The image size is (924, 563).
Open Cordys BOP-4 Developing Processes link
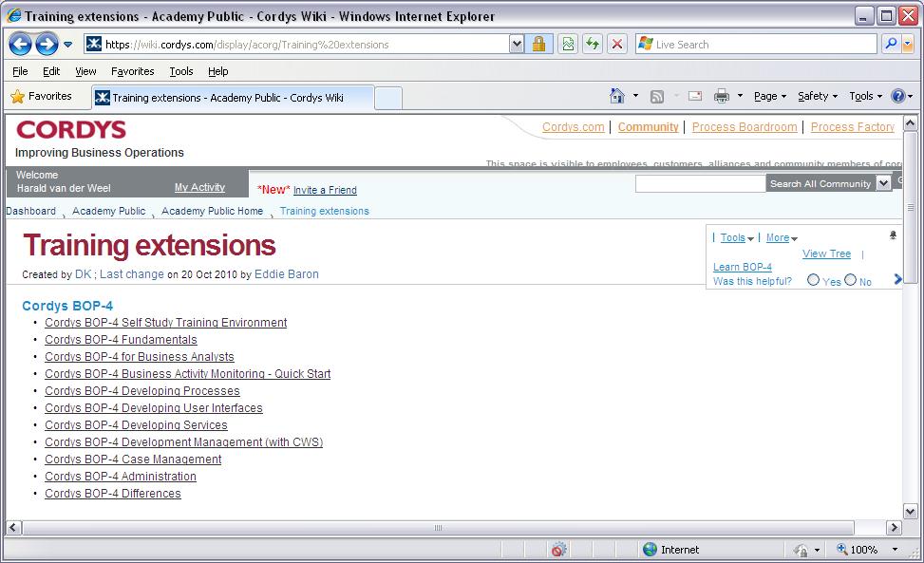coord(142,391)
